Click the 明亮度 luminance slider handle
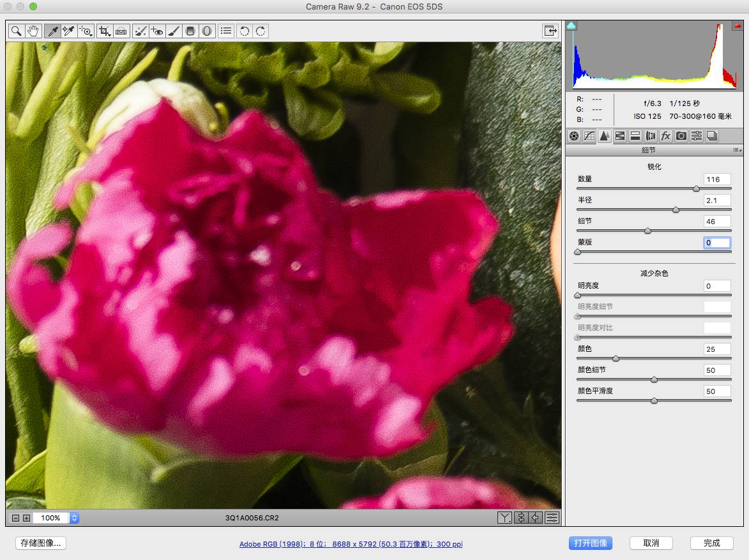749x560 pixels. [577, 295]
